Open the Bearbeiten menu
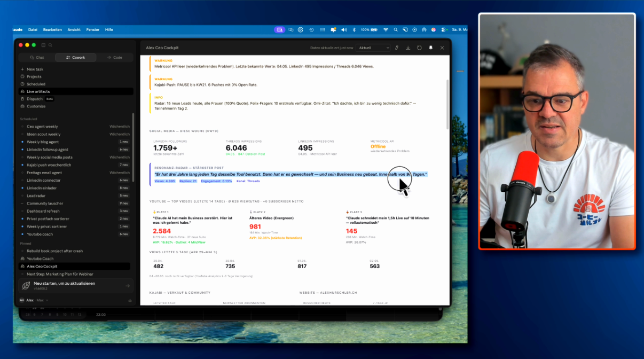This screenshot has height=359, width=644. [x=52, y=29]
